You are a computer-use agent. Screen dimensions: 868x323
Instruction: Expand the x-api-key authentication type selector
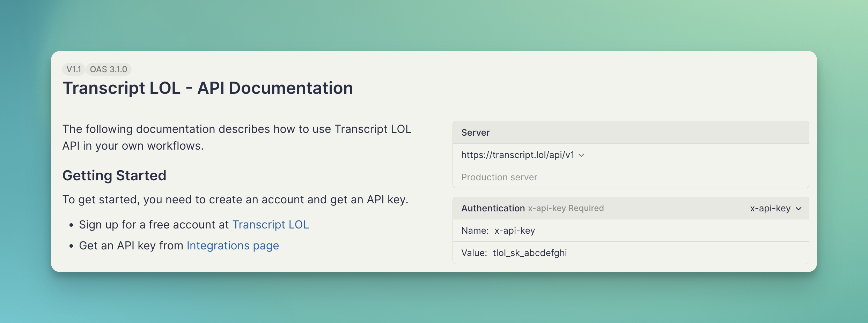(x=770, y=208)
